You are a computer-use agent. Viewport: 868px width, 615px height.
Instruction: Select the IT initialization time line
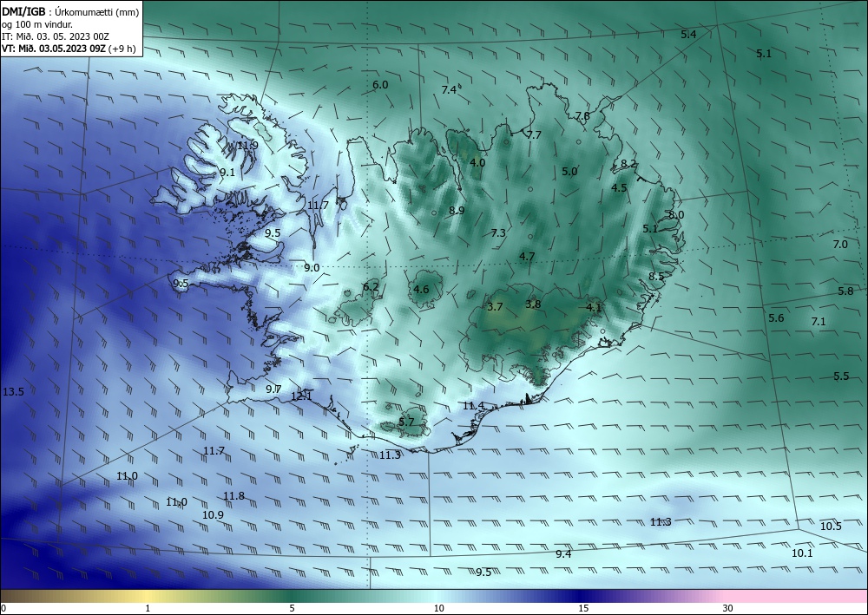click(x=56, y=36)
